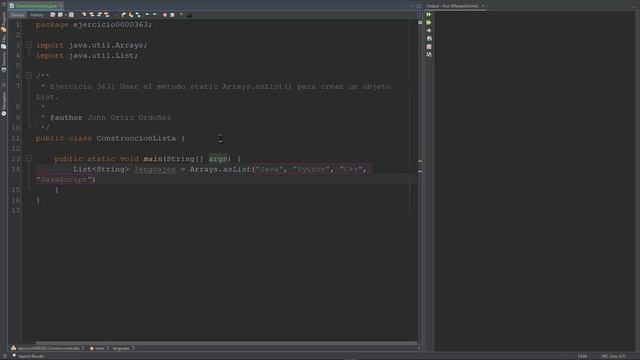
Task: Click the green status indicator atop error stripe
Action: click(420, 22)
